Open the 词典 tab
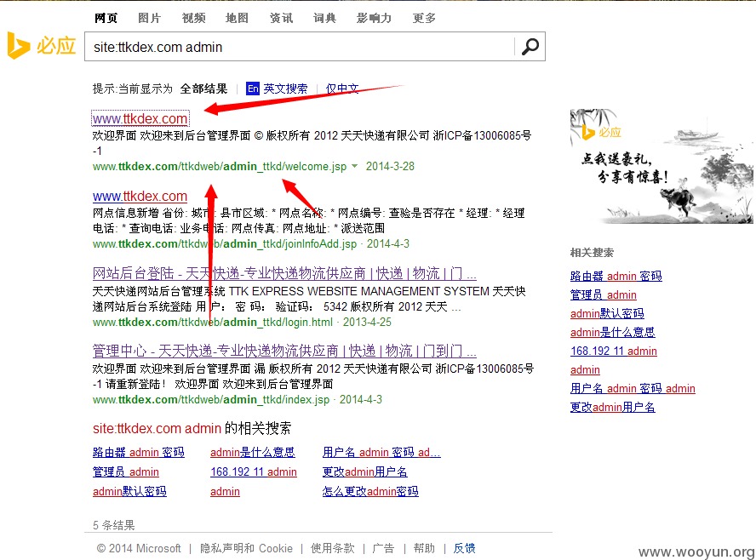The width and height of the screenshot is (756, 560). point(324,19)
